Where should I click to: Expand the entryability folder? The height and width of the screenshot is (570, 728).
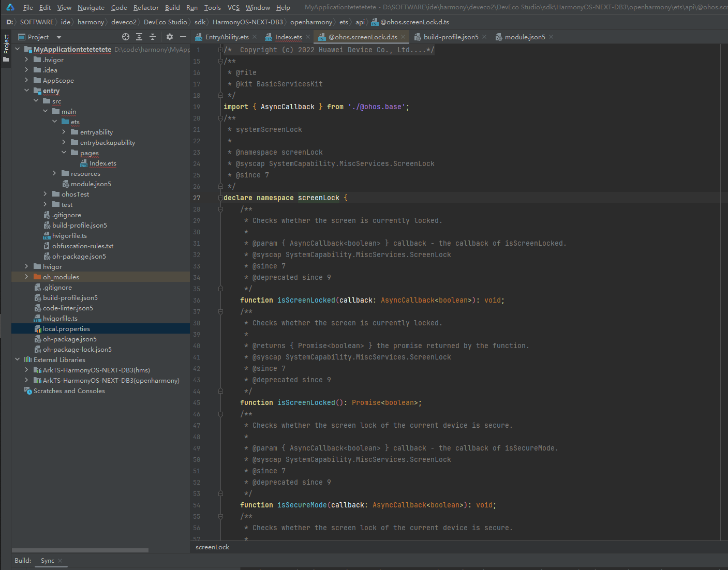point(64,132)
